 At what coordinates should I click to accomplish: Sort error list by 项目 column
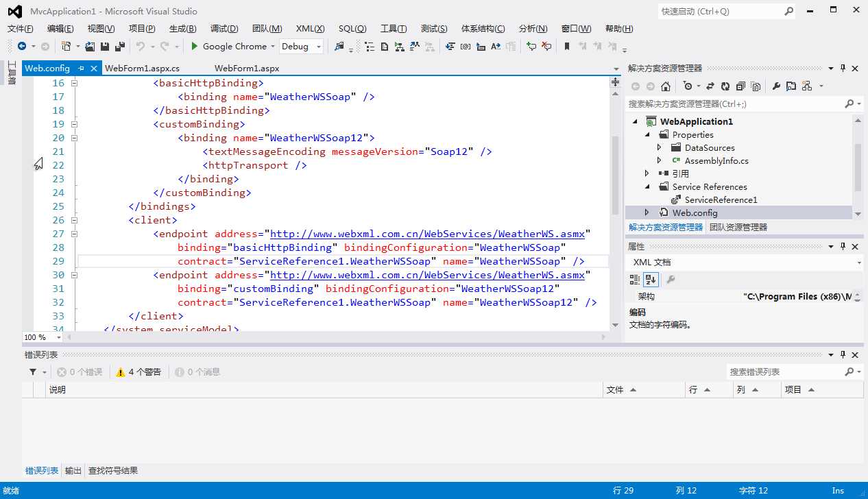(x=822, y=389)
